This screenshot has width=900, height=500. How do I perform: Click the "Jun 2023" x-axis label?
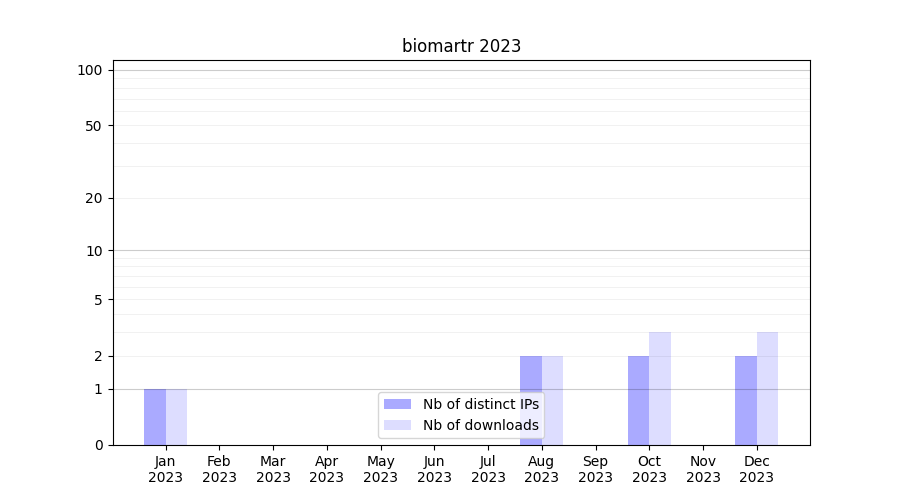tap(434, 469)
